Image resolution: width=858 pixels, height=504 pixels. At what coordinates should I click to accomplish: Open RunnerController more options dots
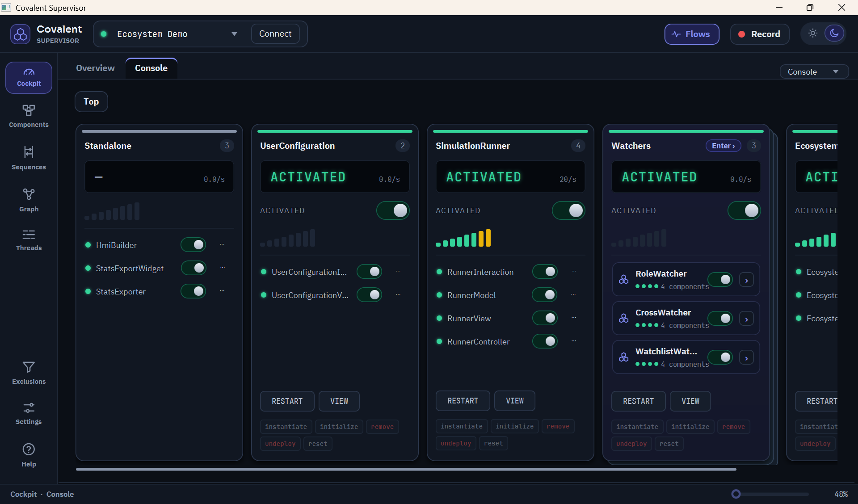pos(573,341)
